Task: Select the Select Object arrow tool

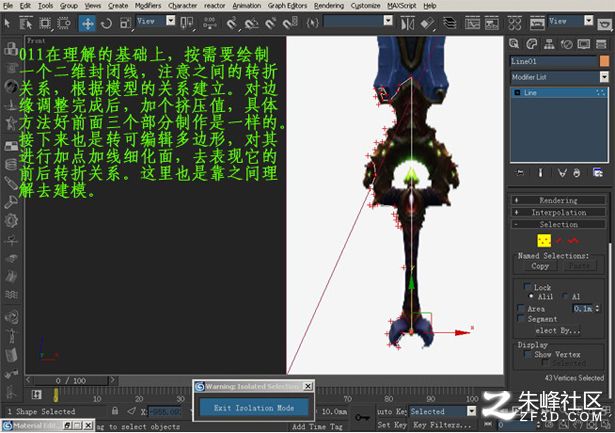Action: click(7, 23)
